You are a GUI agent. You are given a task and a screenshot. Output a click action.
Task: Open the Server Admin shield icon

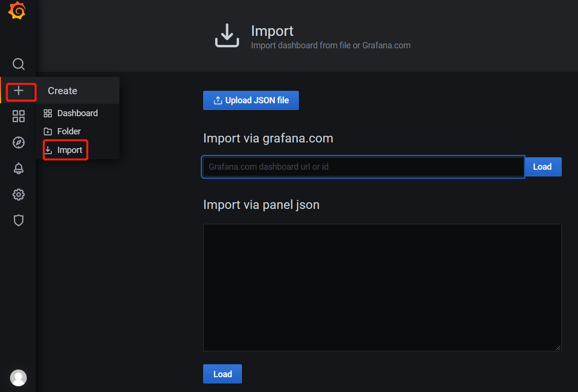coord(18,220)
